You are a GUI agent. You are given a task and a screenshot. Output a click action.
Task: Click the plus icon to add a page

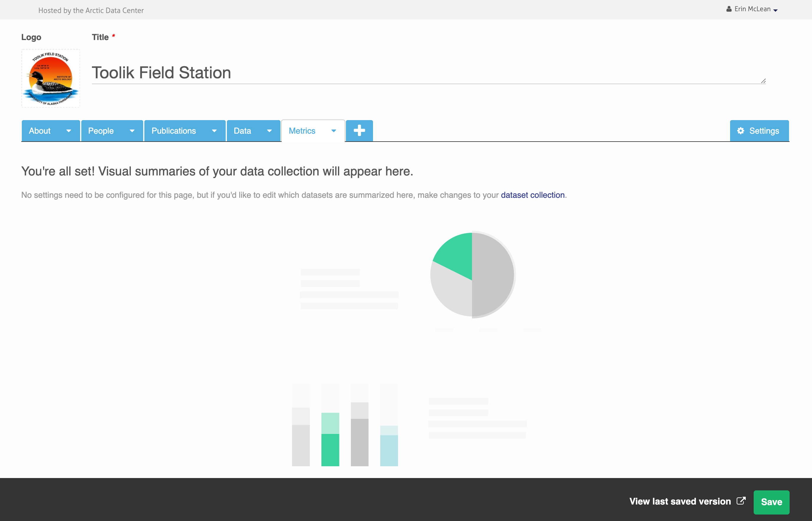(x=359, y=131)
